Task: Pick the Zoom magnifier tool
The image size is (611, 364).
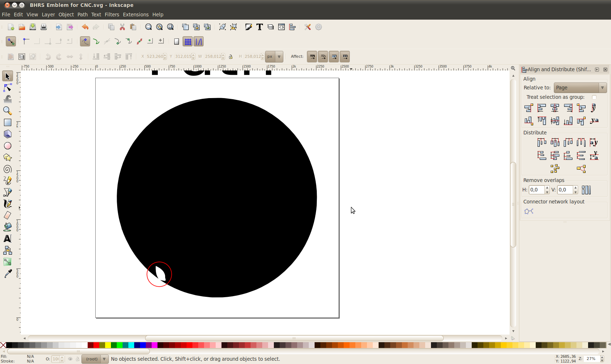Action: click(x=8, y=111)
